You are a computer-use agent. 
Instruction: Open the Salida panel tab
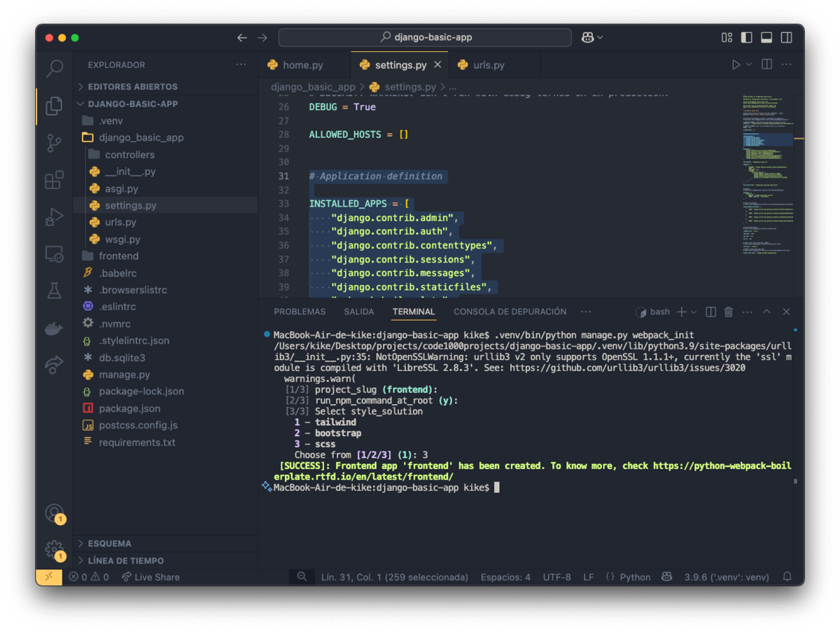[x=359, y=312]
